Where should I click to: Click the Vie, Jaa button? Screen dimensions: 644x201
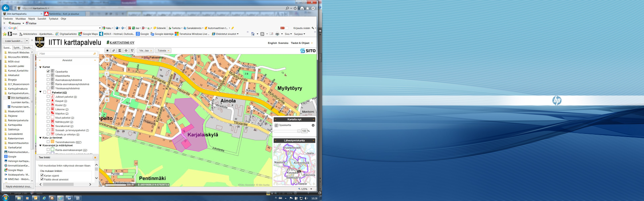145,51
